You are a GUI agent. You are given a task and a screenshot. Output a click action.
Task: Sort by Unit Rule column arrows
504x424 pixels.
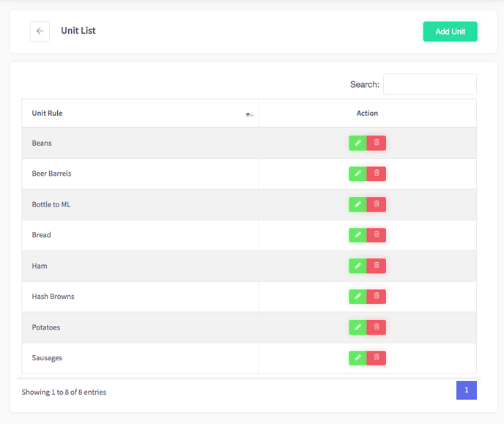[x=250, y=115]
